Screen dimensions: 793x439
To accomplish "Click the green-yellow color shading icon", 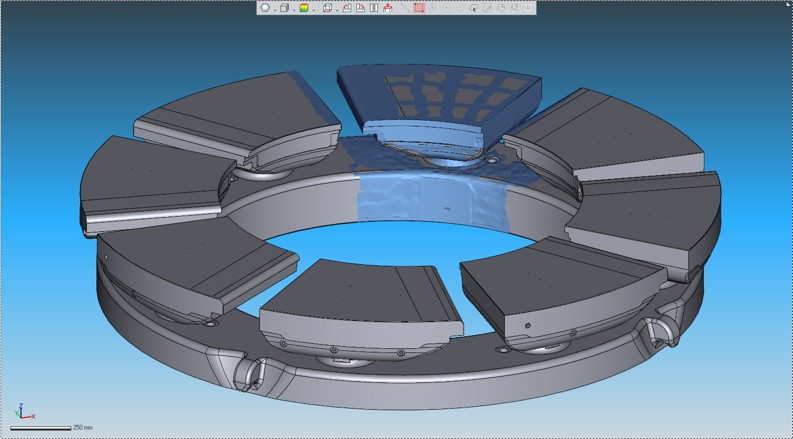I will pyautogui.click(x=303, y=8).
